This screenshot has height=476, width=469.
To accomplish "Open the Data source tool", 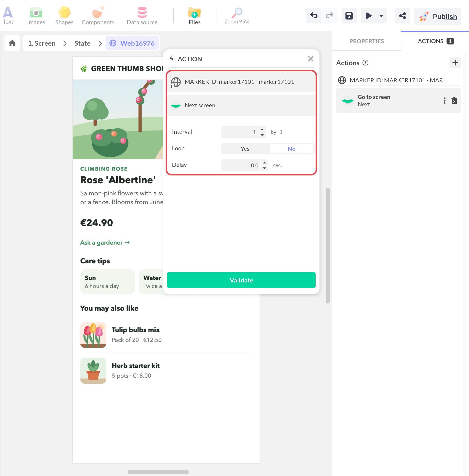I will point(142,16).
